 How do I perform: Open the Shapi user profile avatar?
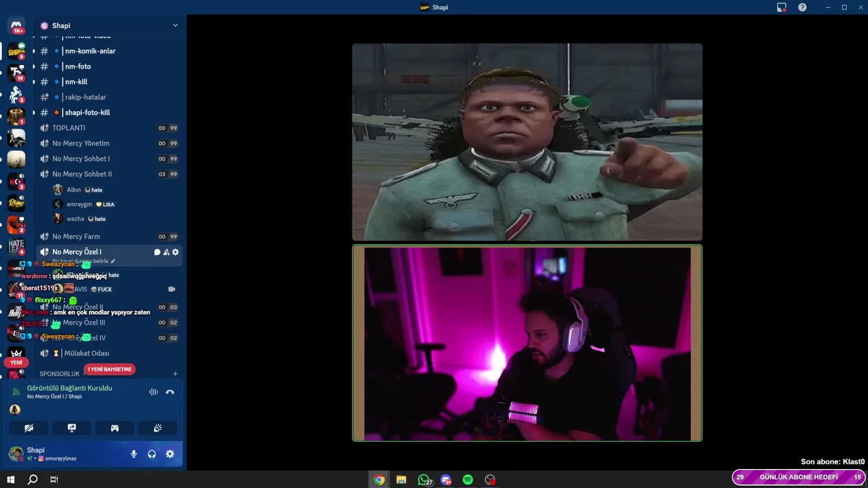tap(16, 454)
